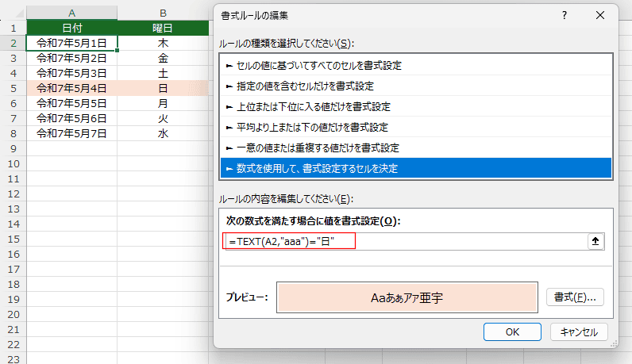Open format settings with 書式(F)... button
Image resolution: width=632 pixels, height=364 pixels.
pos(575,297)
